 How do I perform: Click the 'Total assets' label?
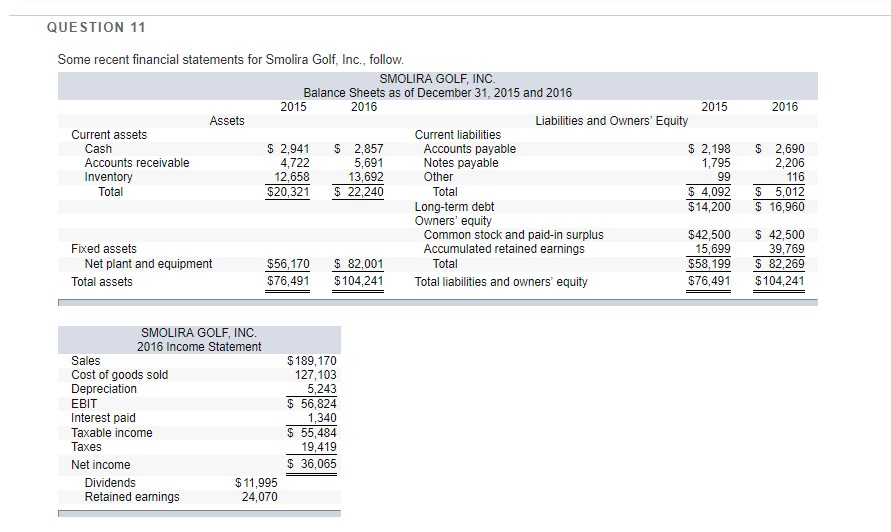(x=102, y=282)
